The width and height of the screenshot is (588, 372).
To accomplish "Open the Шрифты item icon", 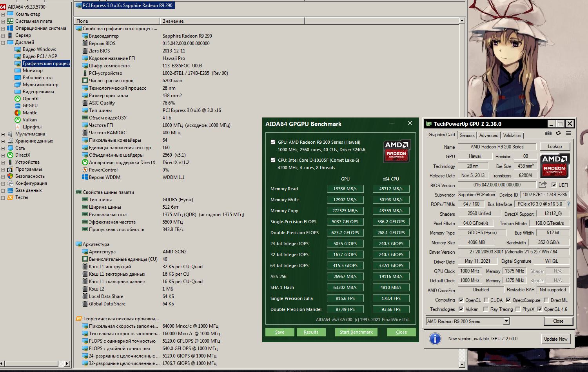I will (18, 127).
